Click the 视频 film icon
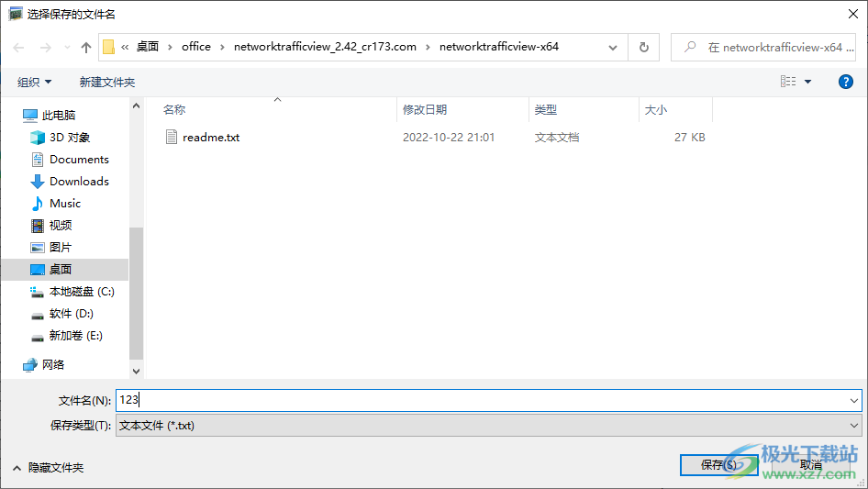Screen dimensions: 868x489 pyautogui.click(x=37, y=226)
